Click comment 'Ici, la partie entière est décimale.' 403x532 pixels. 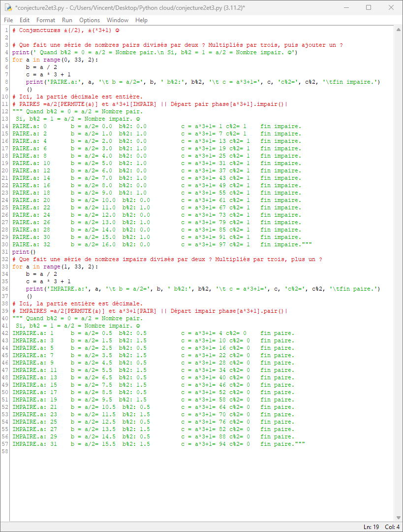pos(78,303)
